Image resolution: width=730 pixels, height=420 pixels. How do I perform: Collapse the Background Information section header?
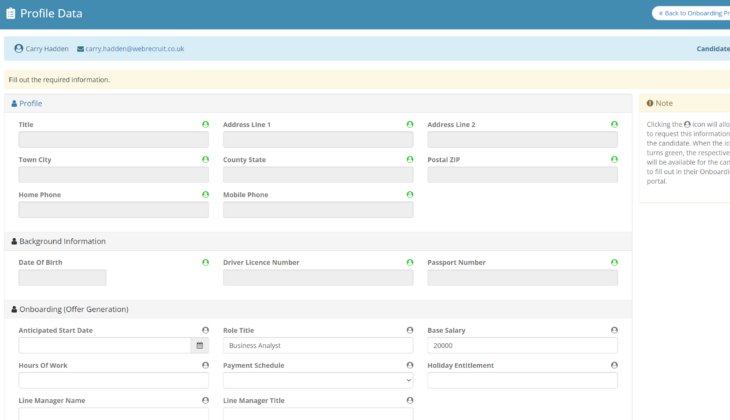click(62, 241)
